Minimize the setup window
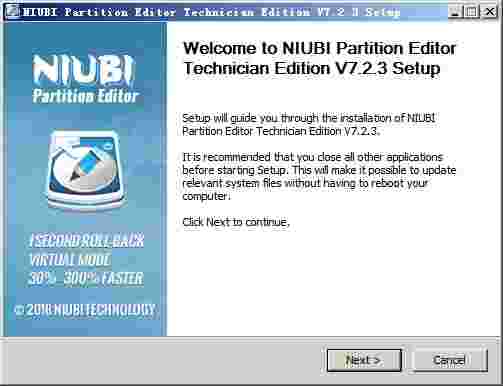503x386 pixels. pyautogui.click(x=455, y=12)
